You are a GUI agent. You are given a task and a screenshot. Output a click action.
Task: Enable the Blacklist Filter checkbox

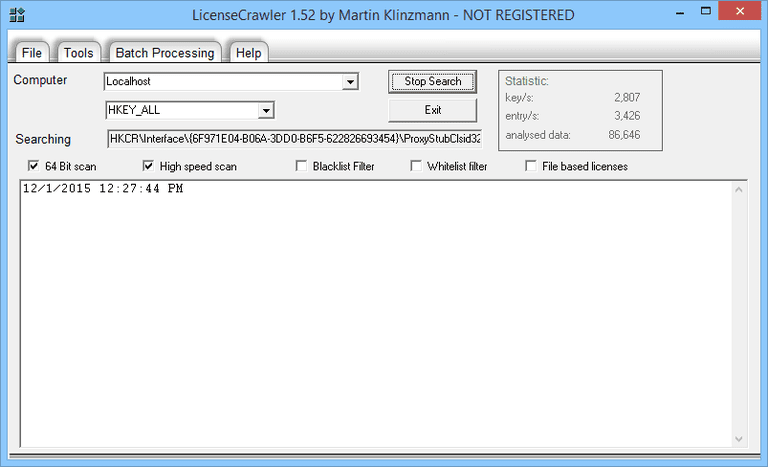(x=301, y=166)
